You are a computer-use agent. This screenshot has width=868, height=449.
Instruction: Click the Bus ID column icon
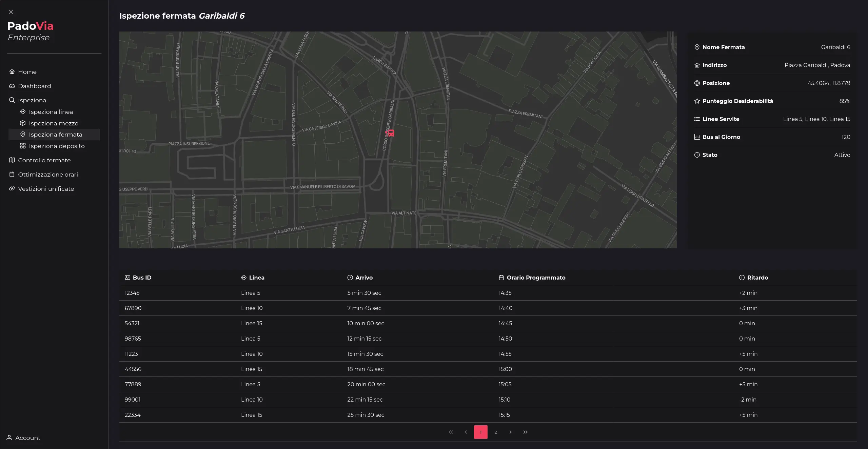[127, 278]
